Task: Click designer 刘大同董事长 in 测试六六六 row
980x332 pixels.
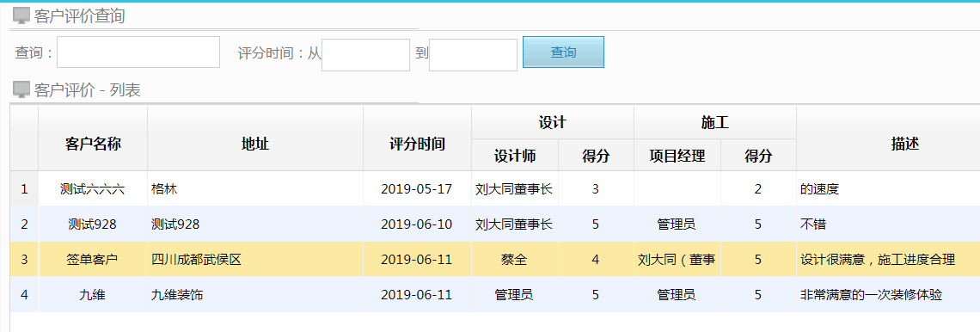Action: pyautogui.click(x=514, y=189)
